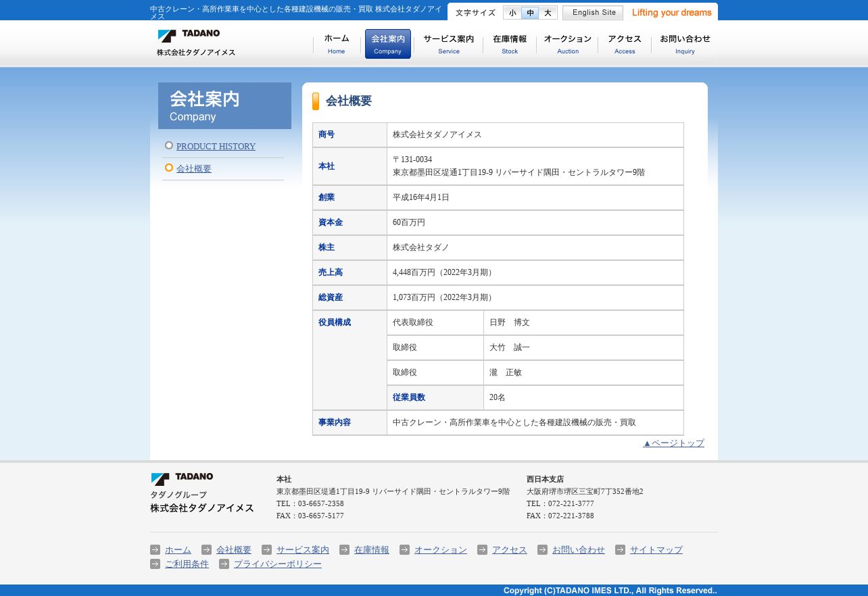Click the employee count 20名
Image resolution: width=868 pixels, height=596 pixels.
pyautogui.click(x=498, y=398)
